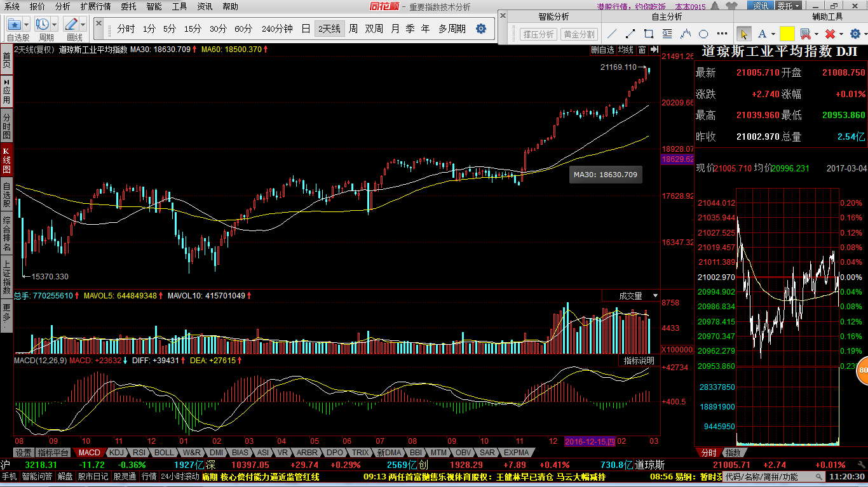Open the 自选股 watchlist icon
This screenshot has height=487, width=868.
(15, 25)
